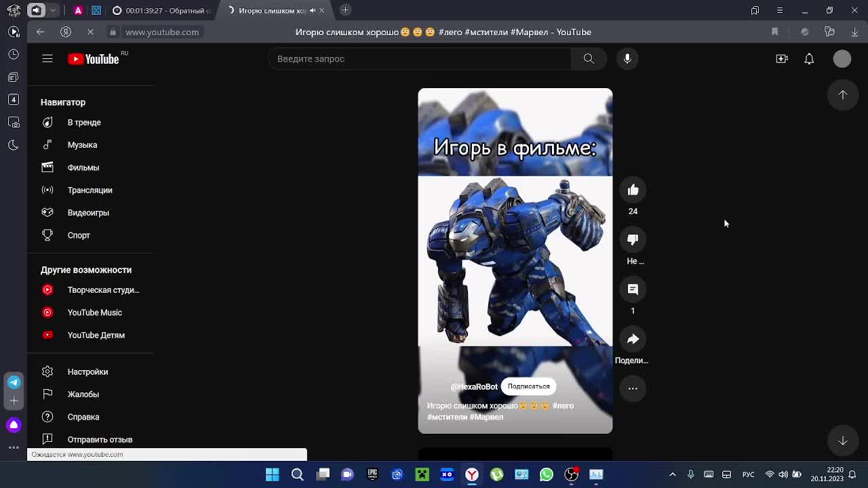
Task: Click the www.youtube.com address field
Action: coord(162,32)
